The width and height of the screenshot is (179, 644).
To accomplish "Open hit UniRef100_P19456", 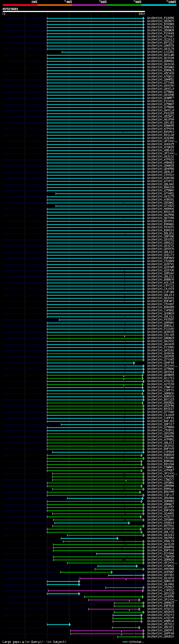I will click(x=161, y=18).
